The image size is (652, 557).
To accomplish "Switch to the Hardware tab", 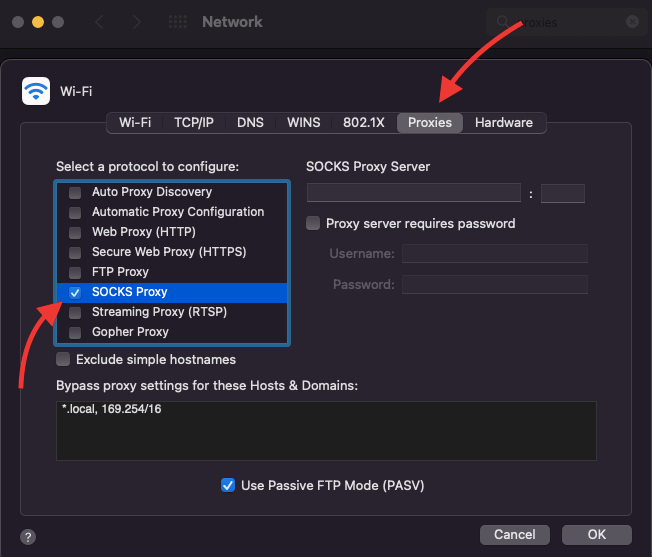I will (x=504, y=123).
